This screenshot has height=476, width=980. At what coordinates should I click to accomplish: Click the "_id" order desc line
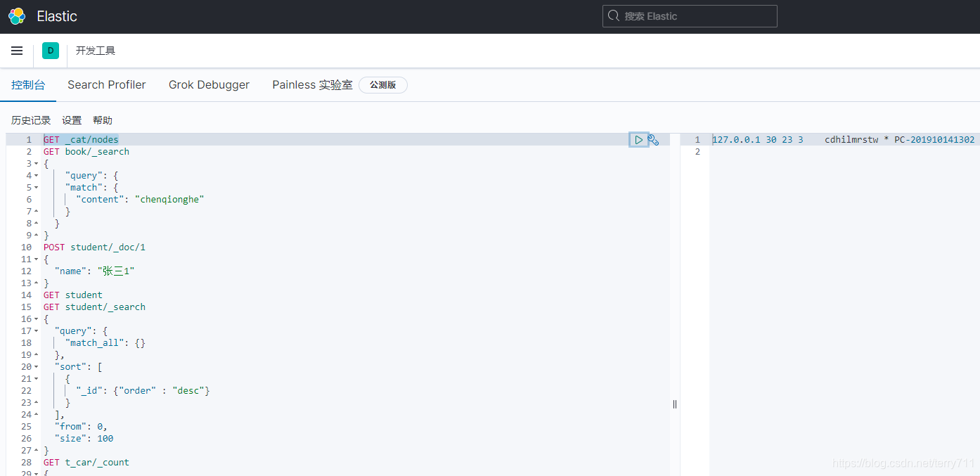(x=143, y=391)
